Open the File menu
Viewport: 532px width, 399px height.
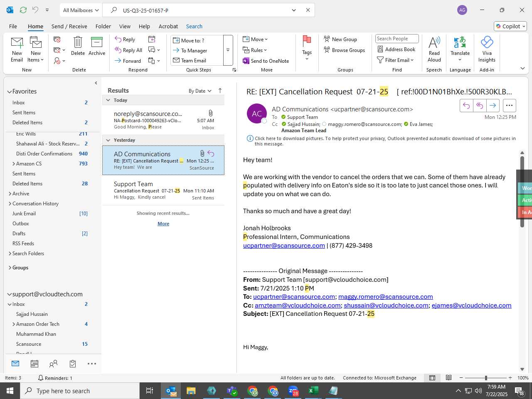pyautogui.click(x=13, y=26)
